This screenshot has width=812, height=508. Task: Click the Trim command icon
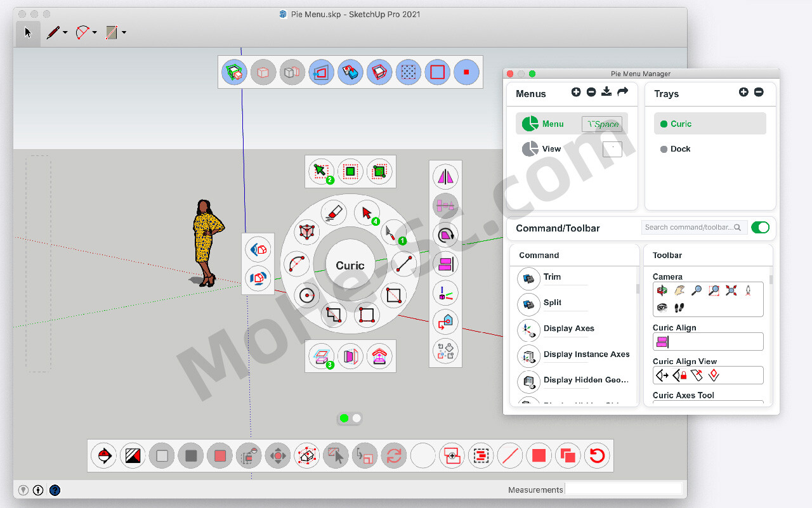tap(528, 278)
